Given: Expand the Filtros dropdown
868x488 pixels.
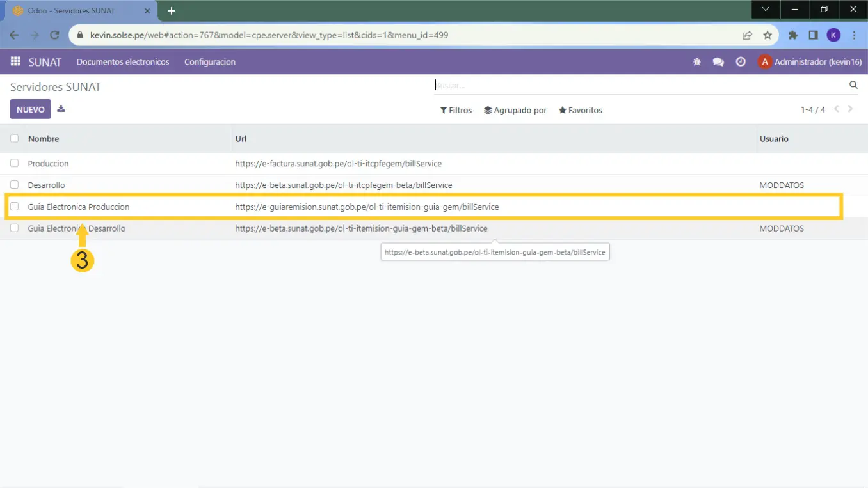Looking at the screenshot, I should [x=456, y=110].
